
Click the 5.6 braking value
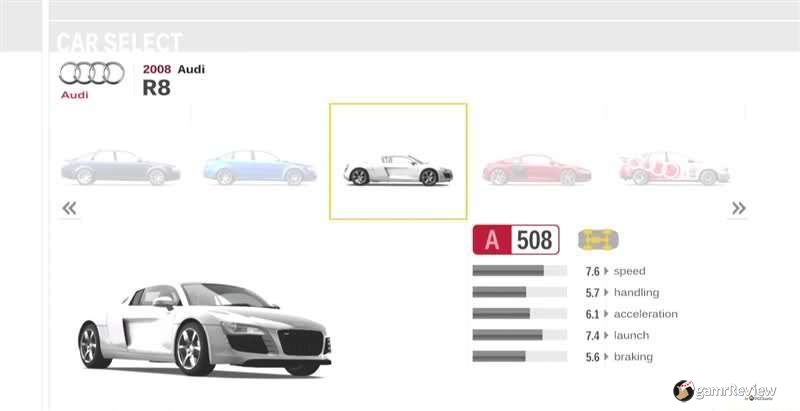(x=592, y=357)
